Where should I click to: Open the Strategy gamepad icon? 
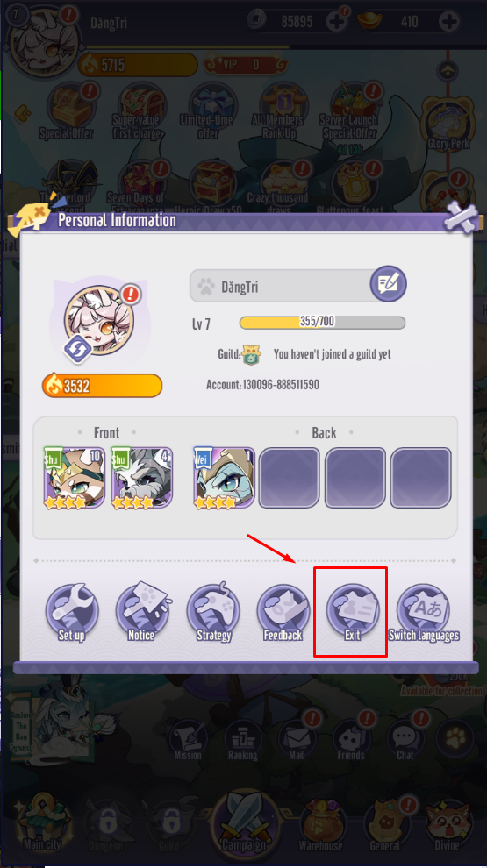point(214,612)
